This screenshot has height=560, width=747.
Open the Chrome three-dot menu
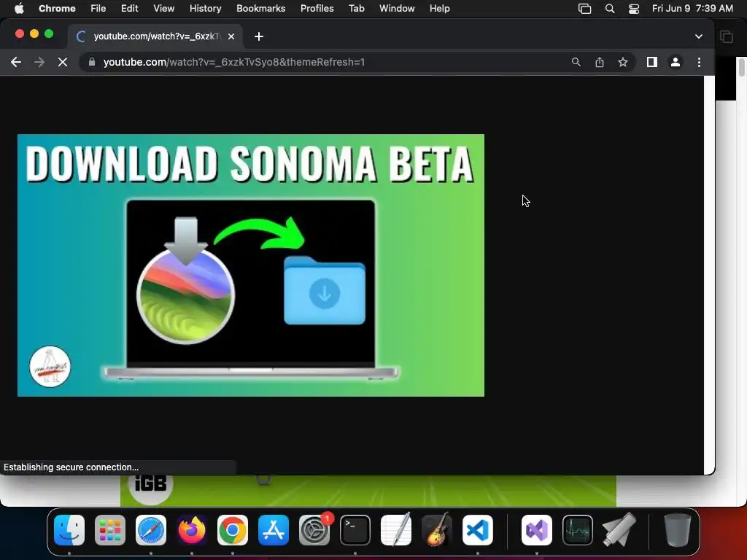pyautogui.click(x=699, y=62)
